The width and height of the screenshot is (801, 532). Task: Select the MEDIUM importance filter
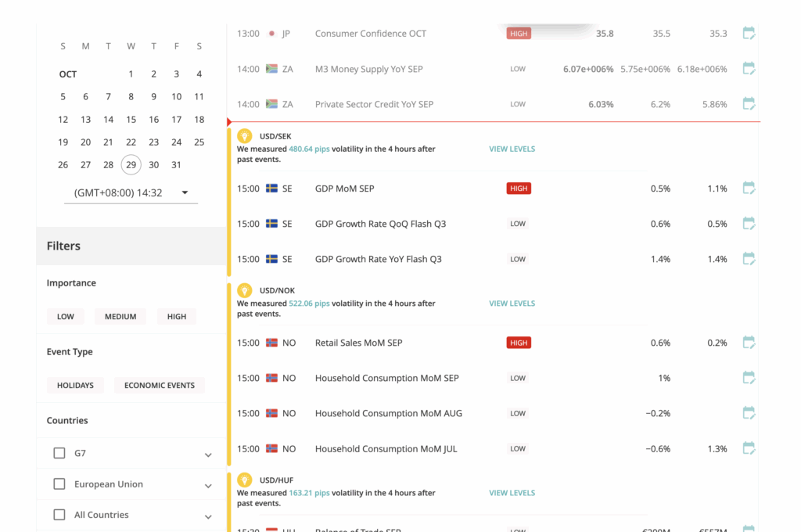click(120, 317)
